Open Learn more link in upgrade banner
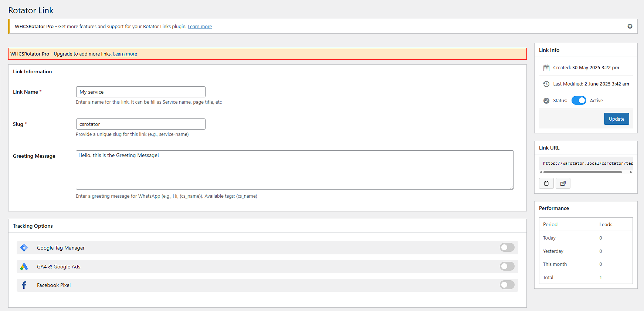644x311 pixels. tap(125, 54)
